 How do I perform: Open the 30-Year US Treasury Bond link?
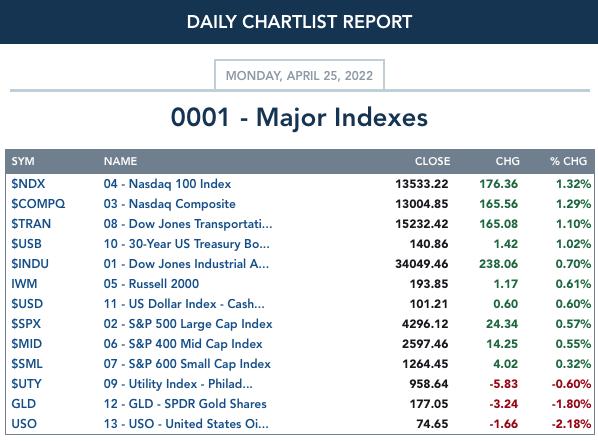click(x=186, y=244)
